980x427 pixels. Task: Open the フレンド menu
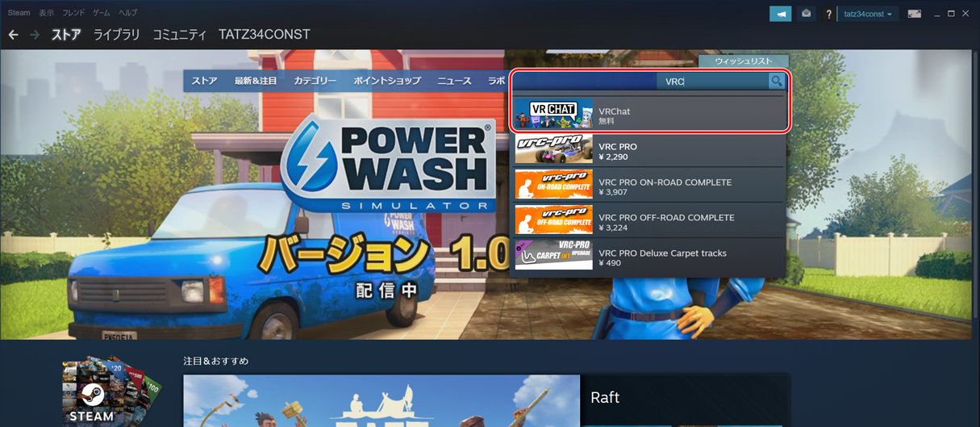(x=73, y=13)
